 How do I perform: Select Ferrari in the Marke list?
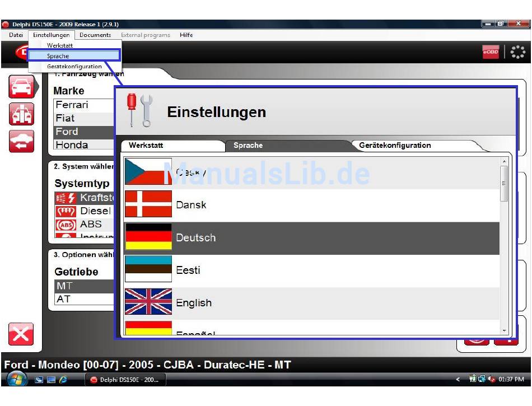coord(84,105)
